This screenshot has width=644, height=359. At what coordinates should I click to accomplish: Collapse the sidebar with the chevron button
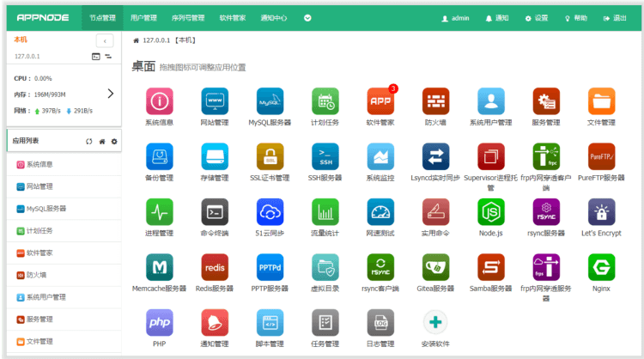105,41
